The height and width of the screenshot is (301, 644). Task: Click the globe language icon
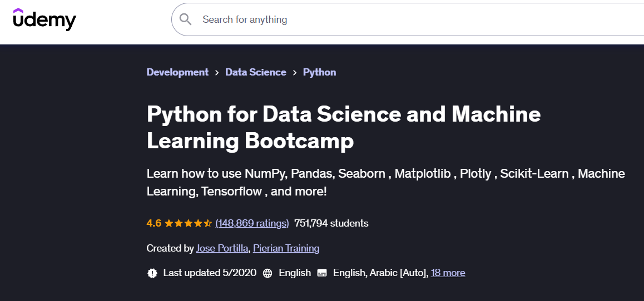click(267, 273)
